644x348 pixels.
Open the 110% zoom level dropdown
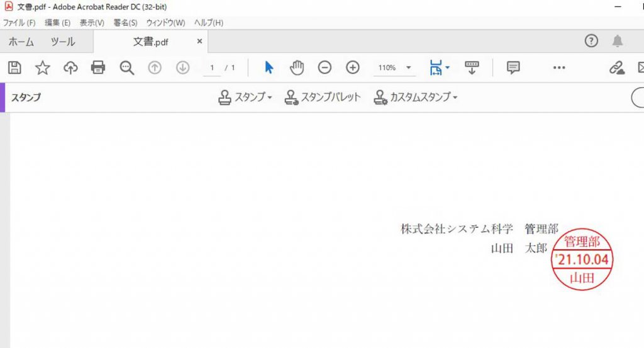(408, 67)
